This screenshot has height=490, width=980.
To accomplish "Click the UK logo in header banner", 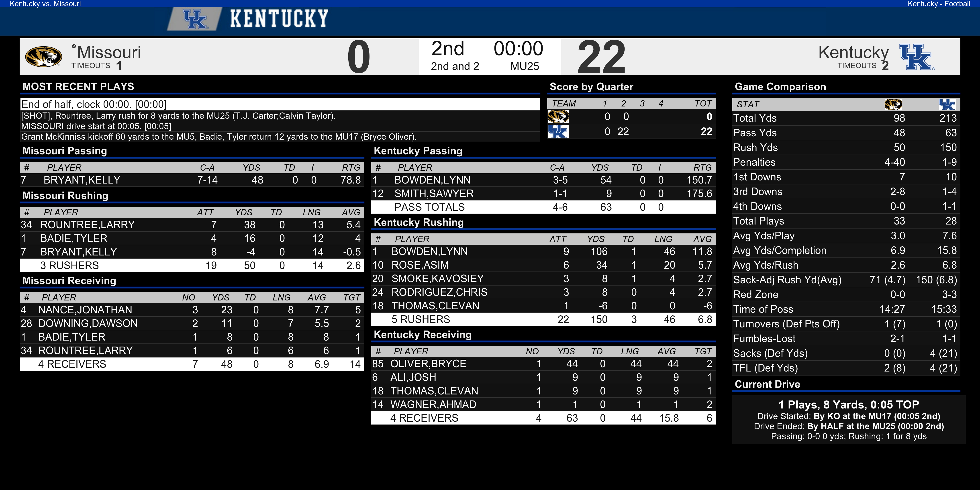I will coord(194,19).
